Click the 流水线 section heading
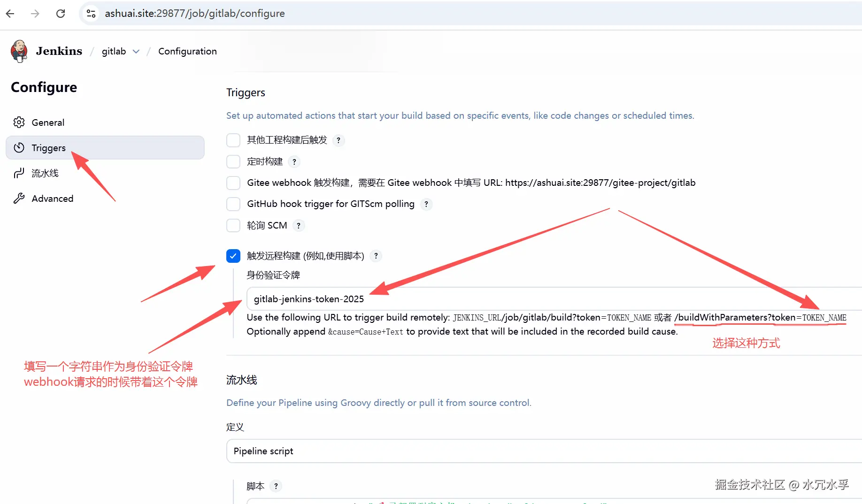The image size is (862, 504). pyautogui.click(x=242, y=380)
